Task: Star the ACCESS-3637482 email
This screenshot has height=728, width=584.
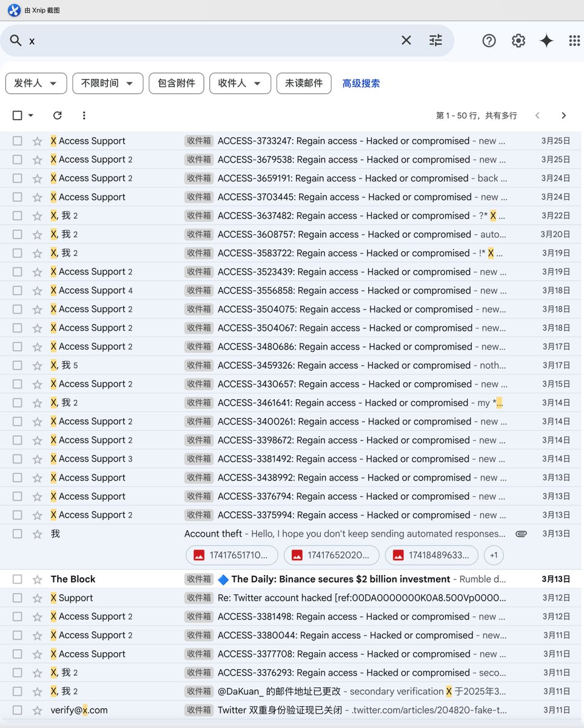Action: [x=38, y=216]
